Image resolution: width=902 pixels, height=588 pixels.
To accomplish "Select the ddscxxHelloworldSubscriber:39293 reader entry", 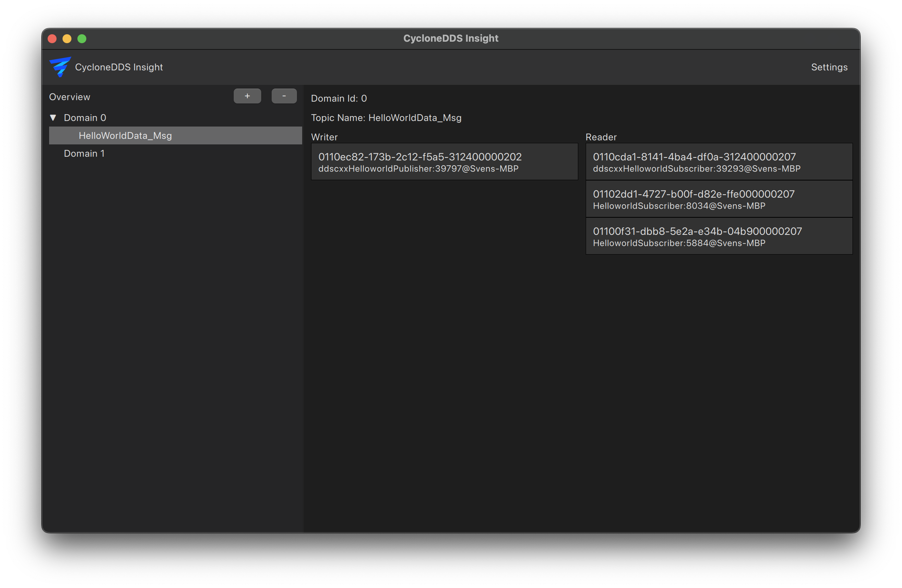I will pyautogui.click(x=719, y=162).
